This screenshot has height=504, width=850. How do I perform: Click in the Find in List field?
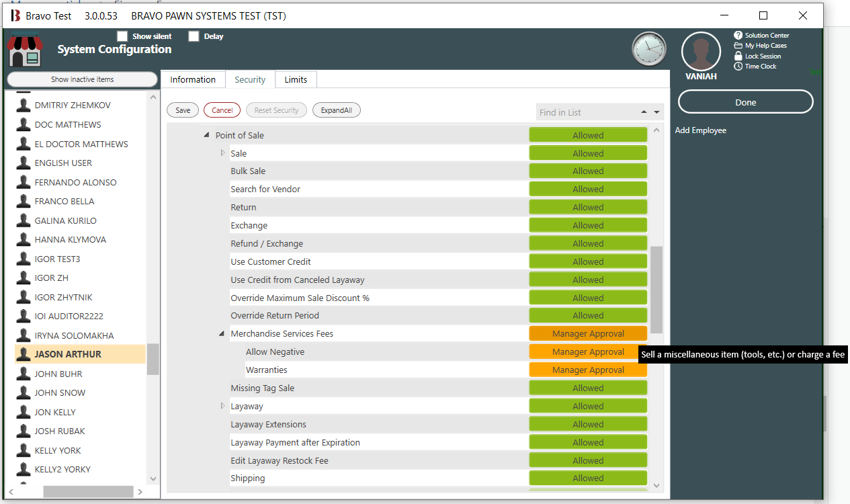(x=587, y=112)
